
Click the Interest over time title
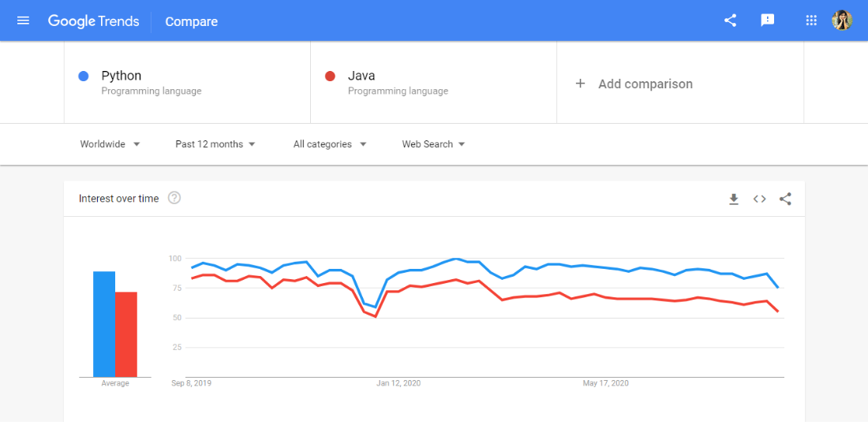(x=119, y=198)
